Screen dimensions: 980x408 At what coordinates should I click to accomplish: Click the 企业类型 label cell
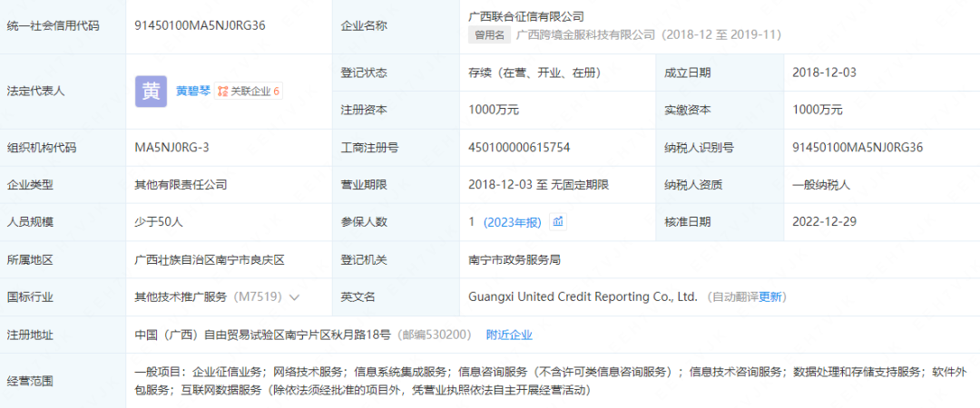click(x=63, y=185)
